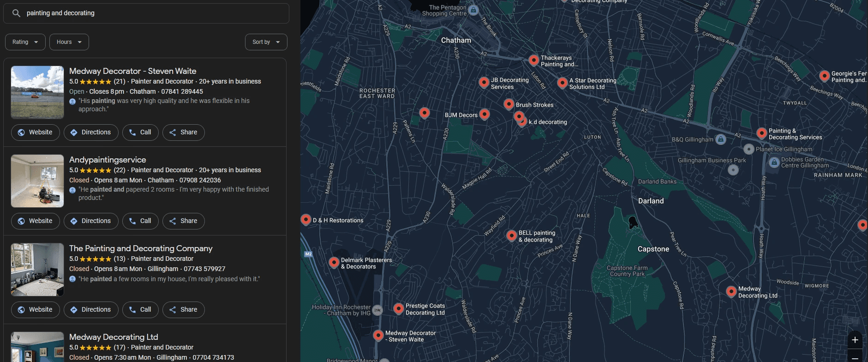Click the review snippet "He painted and papered 2 rooms"
The height and width of the screenshot is (362, 868).
pos(174,193)
